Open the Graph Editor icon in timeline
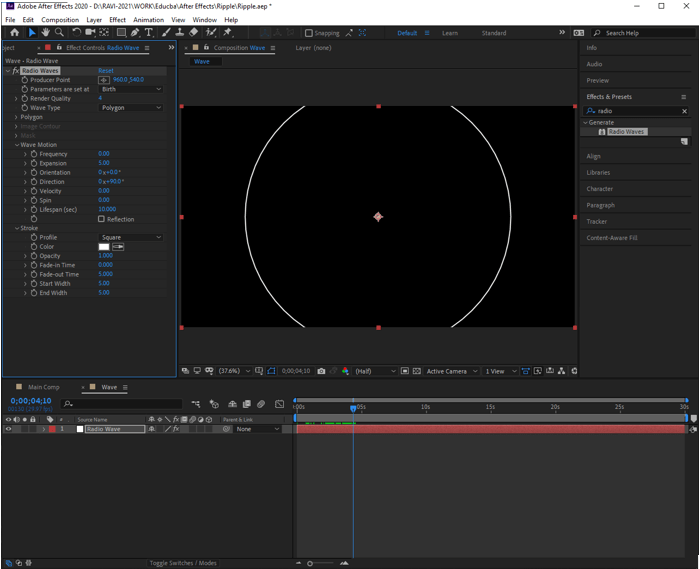This screenshot has height=569, width=700. click(279, 404)
